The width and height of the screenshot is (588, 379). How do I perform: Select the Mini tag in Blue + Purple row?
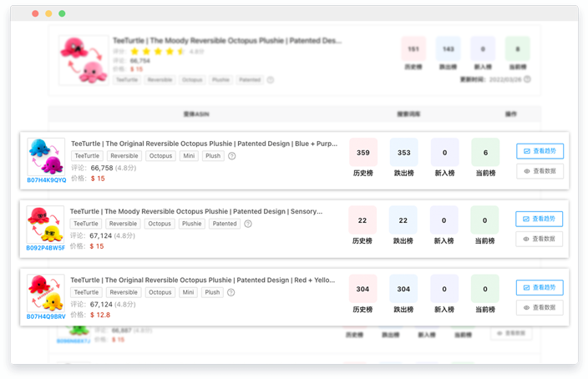189,156
